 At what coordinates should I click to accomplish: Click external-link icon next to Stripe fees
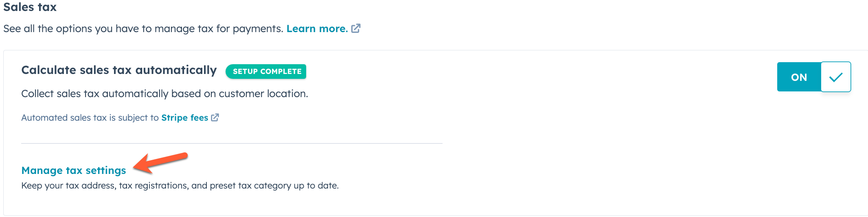tap(215, 117)
